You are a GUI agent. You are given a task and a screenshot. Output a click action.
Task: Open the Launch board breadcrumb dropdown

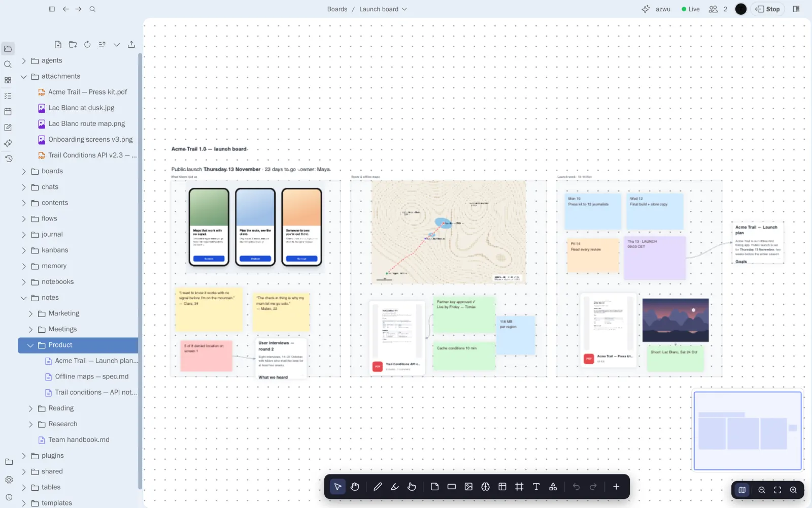point(383,9)
